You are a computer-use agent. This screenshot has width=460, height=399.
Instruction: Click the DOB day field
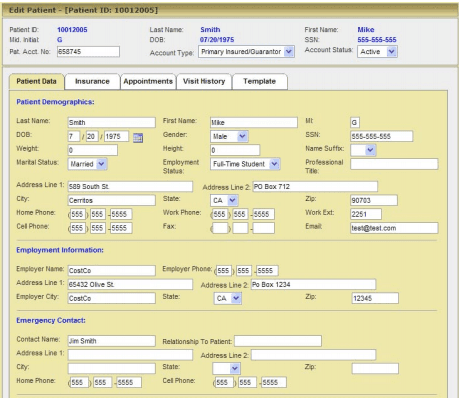92,136
